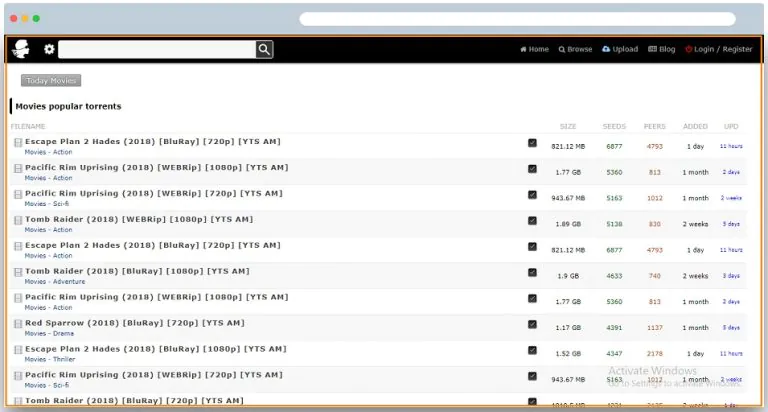Click file icon beside Red Sparrow
The image size is (768, 412).
click(x=18, y=324)
